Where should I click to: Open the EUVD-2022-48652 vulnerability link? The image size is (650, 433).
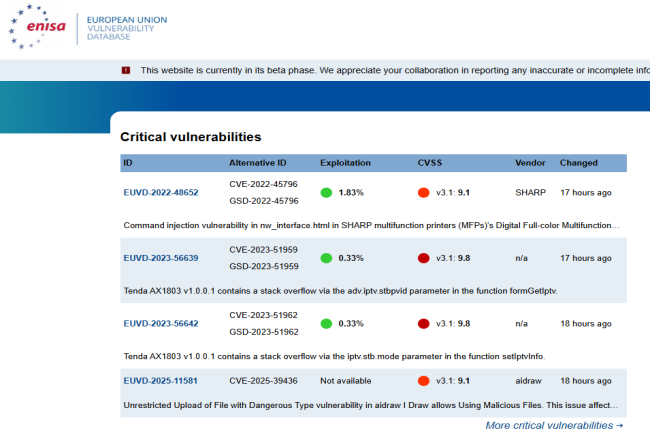coord(161,192)
